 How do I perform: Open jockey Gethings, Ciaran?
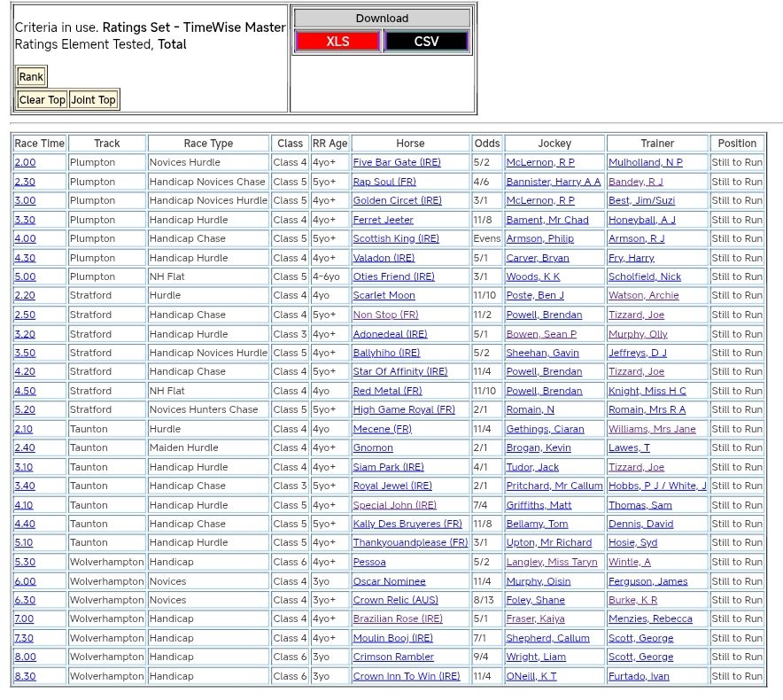(545, 429)
